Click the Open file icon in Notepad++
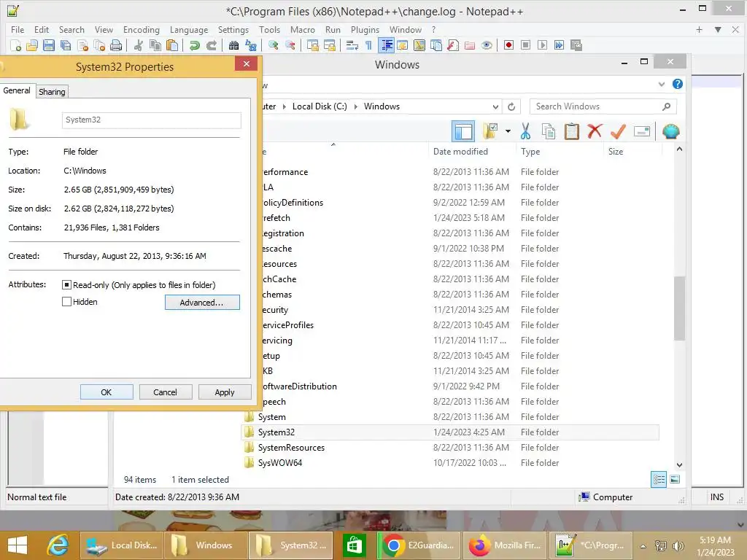Screen dimensions: 747x560 pyautogui.click(x=32, y=45)
